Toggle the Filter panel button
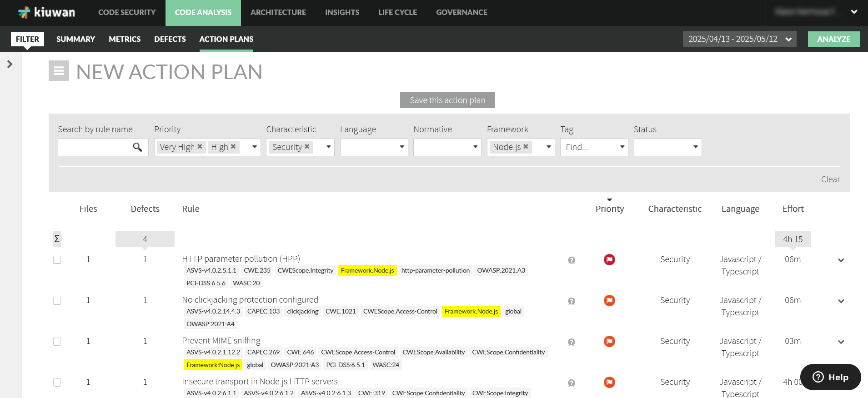The height and width of the screenshot is (398, 868). pos(27,39)
